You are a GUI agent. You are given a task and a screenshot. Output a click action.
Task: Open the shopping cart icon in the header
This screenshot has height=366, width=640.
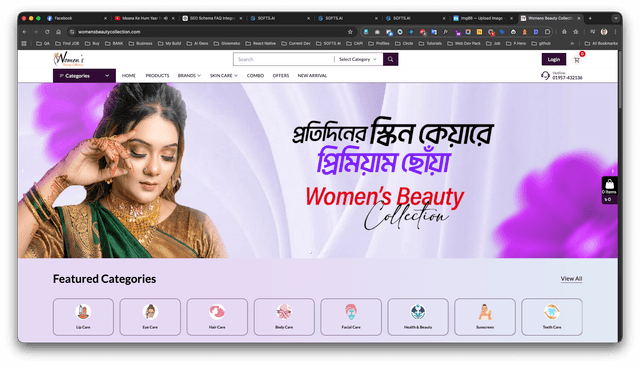pos(577,60)
